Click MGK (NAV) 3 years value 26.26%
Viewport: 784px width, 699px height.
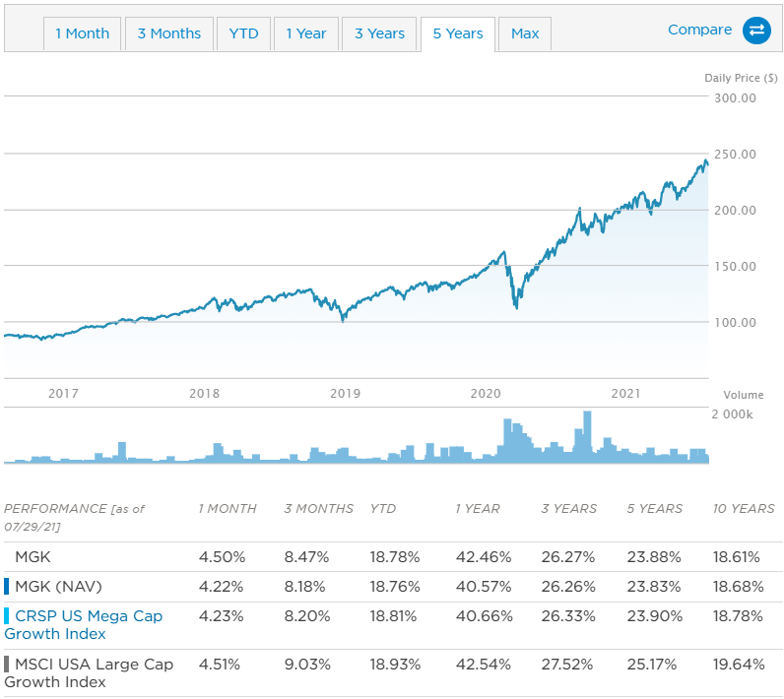[568, 586]
